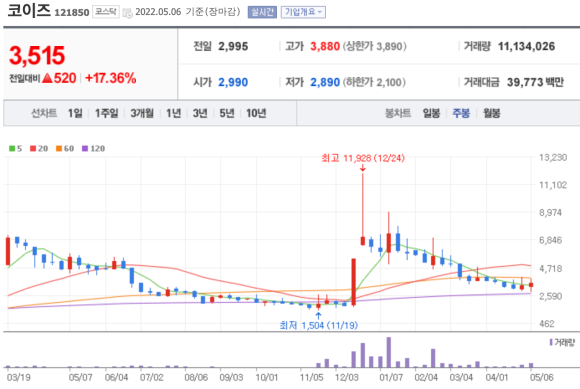Switch to the 월봉 monthly candle chart

point(492,113)
